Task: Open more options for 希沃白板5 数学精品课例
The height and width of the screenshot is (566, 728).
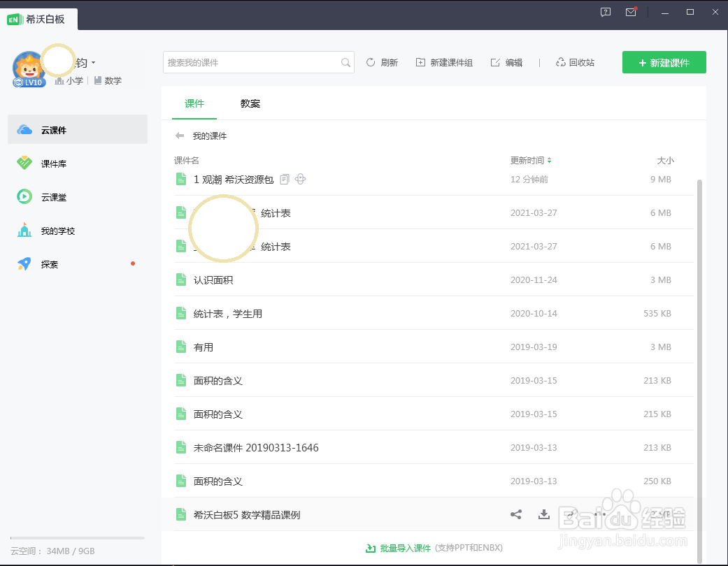Action: pyautogui.click(x=599, y=514)
